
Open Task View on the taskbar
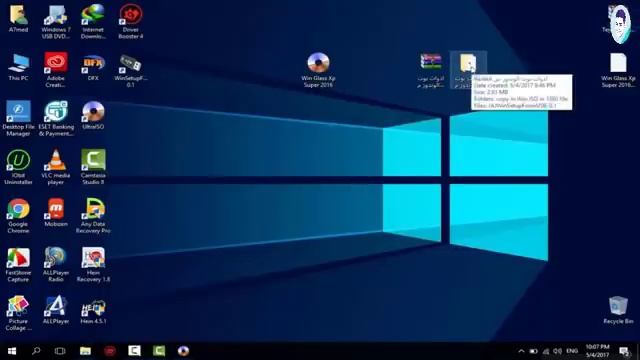60,351
